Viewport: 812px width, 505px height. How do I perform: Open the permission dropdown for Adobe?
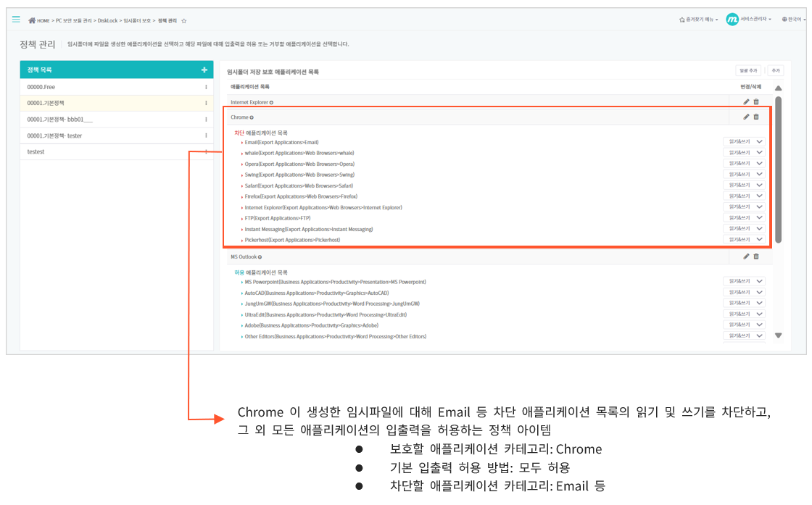tap(744, 325)
